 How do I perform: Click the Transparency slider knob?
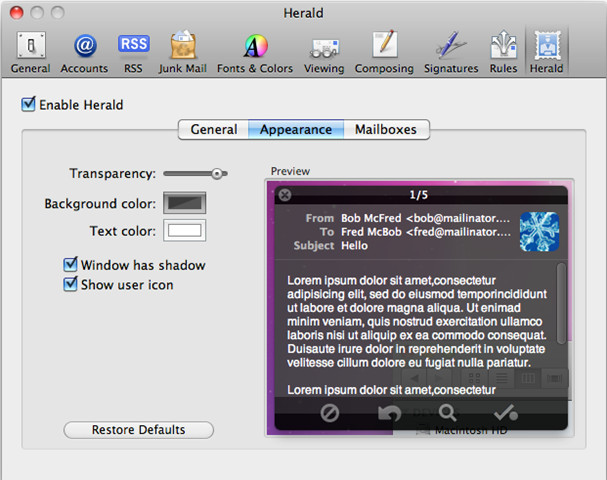click(x=217, y=174)
